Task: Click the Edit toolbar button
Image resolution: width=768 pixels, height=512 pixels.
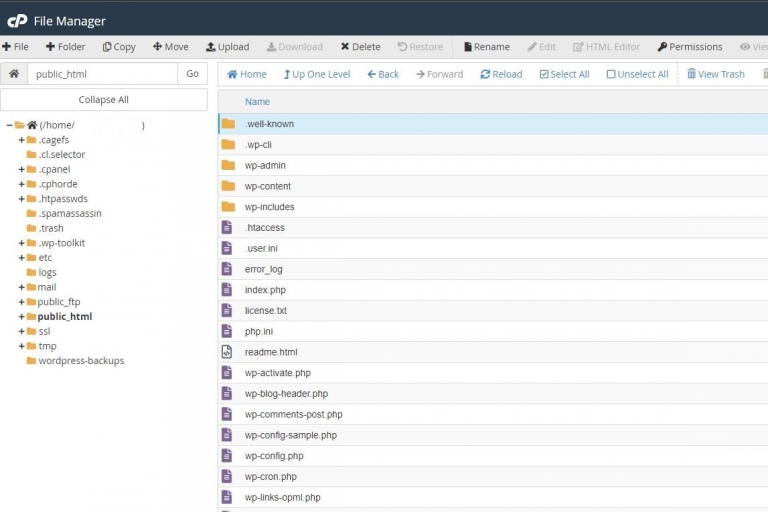Action: pyautogui.click(x=542, y=47)
